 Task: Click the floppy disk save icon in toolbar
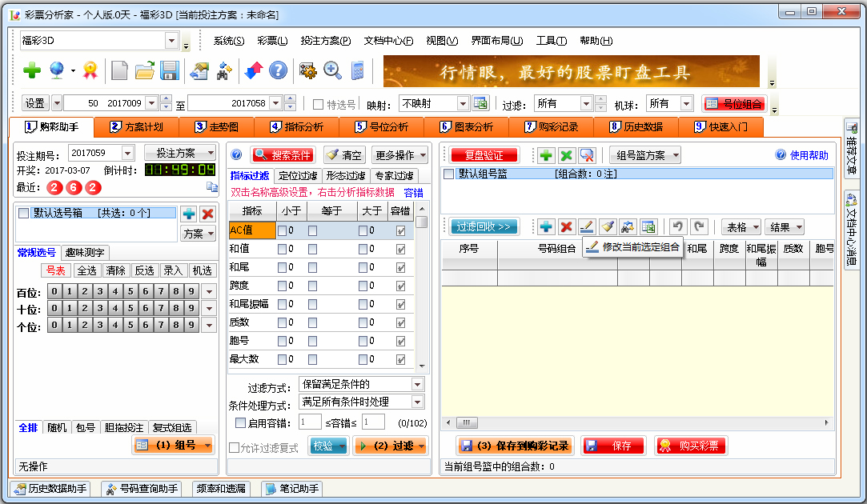[x=169, y=70]
